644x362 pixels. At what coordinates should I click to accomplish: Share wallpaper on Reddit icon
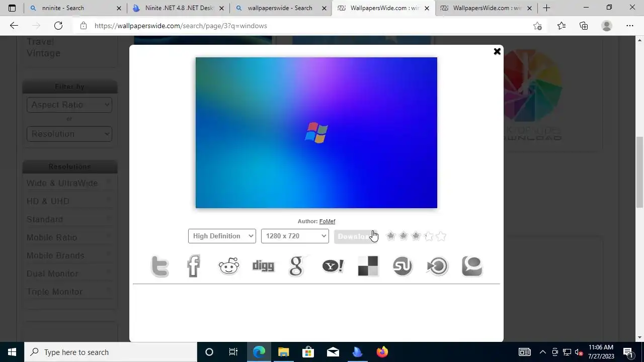pyautogui.click(x=229, y=266)
